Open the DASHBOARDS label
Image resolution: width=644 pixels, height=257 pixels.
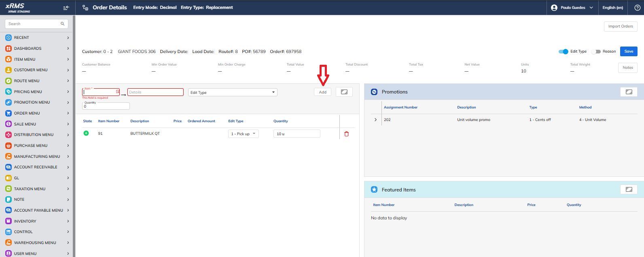[28, 49]
